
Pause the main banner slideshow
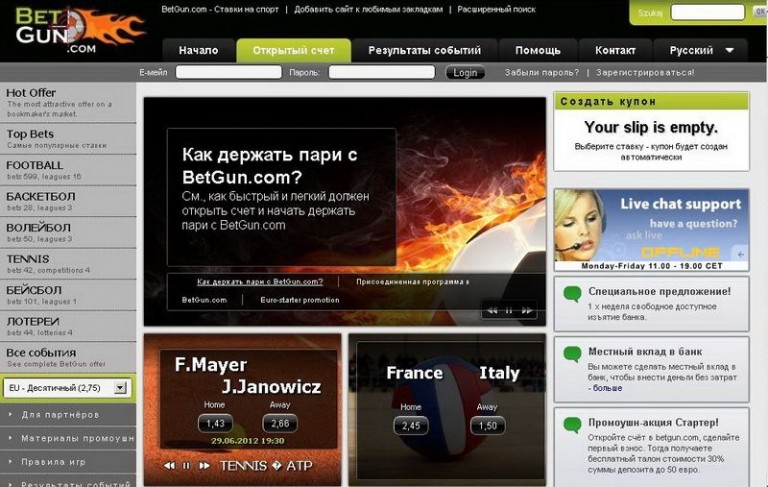point(509,310)
